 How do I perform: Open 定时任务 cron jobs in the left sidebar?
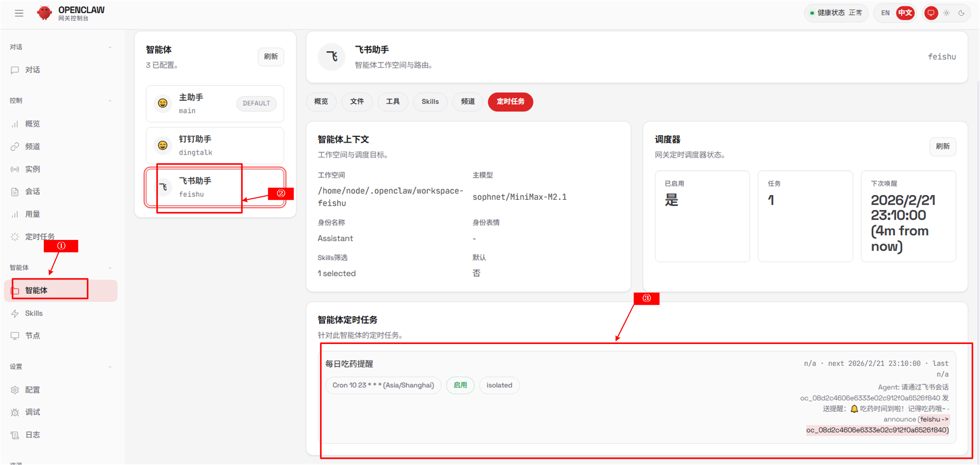point(61,237)
